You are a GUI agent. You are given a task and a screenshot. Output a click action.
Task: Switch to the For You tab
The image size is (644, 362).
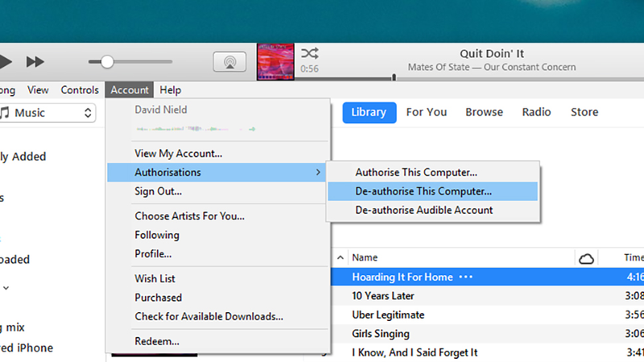pos(427,112)
